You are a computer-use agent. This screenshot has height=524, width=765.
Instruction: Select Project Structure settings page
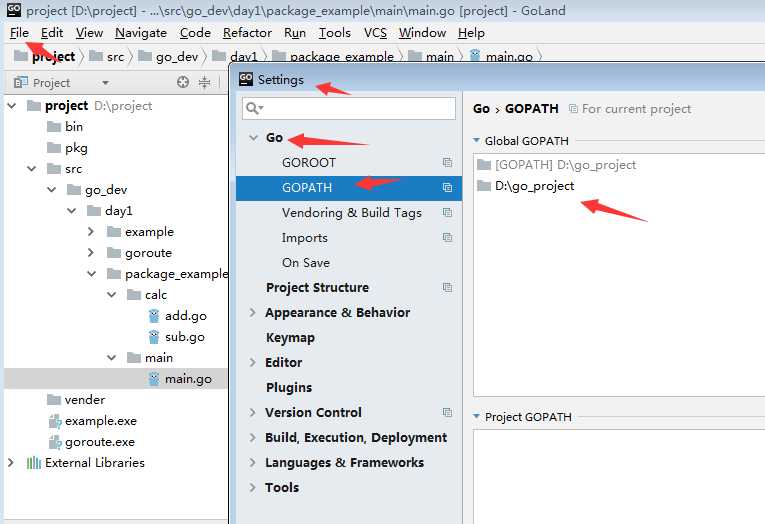click(317, 287)
